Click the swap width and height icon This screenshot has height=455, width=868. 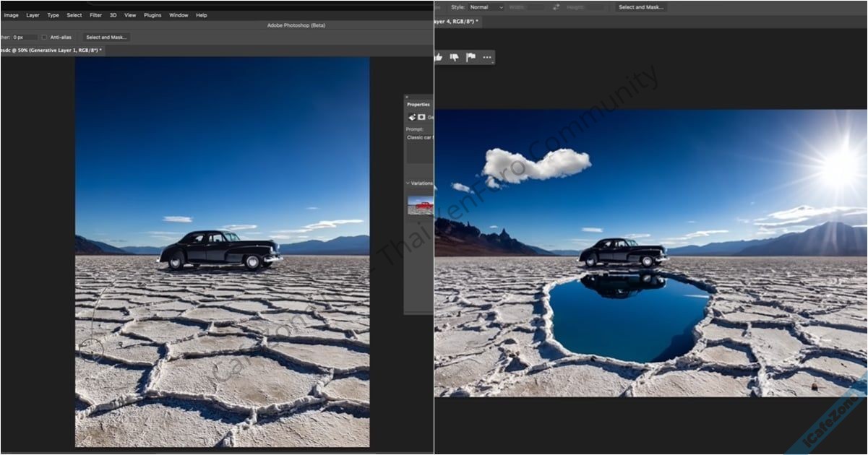click(556, 7)
